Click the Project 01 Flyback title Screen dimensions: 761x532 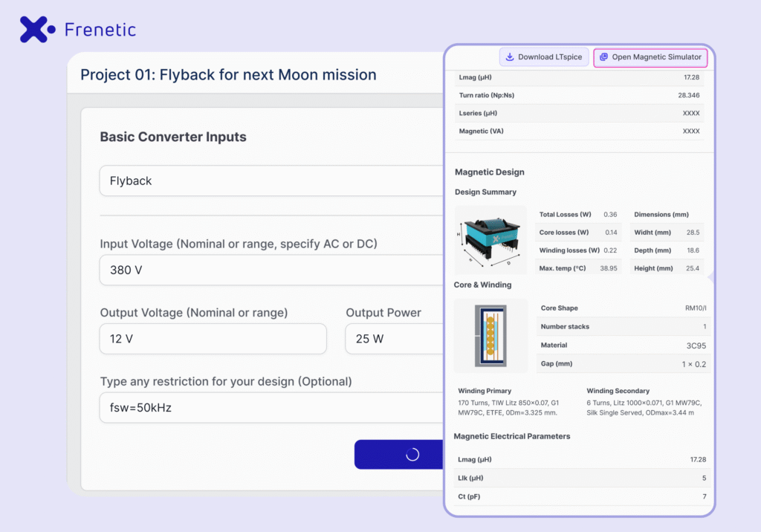click(x=228, y=75)
